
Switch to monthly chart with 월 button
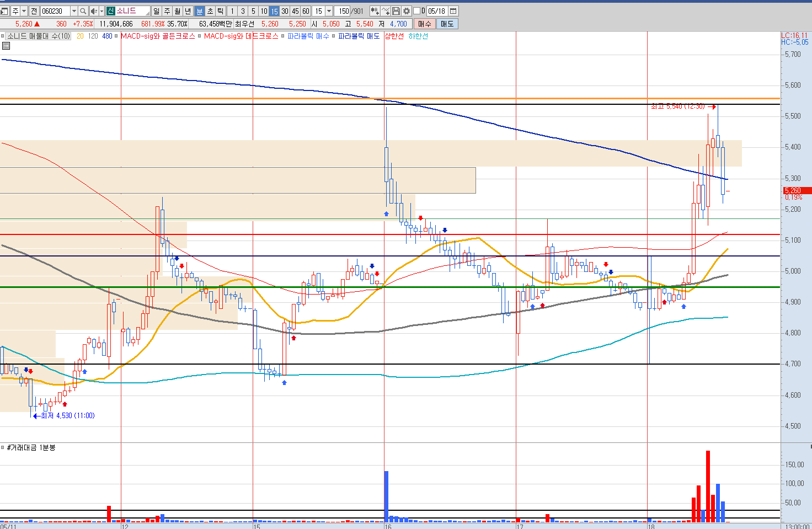pos(178,11)
